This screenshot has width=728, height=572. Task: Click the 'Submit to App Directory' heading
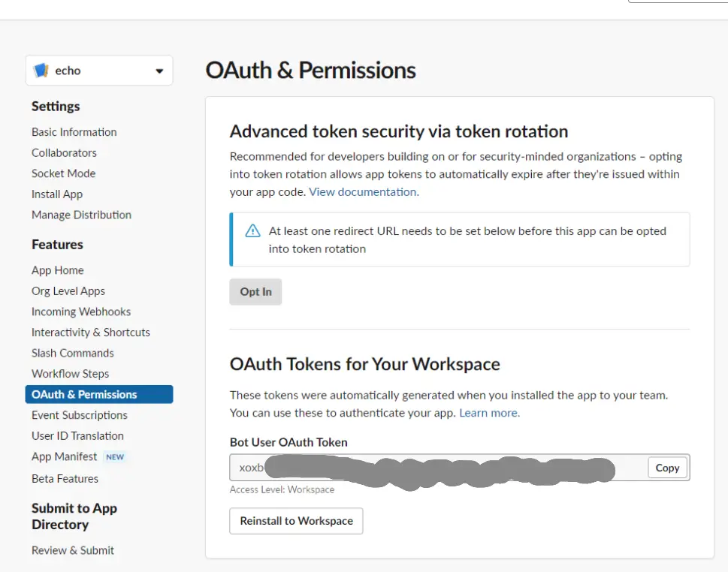74,516
